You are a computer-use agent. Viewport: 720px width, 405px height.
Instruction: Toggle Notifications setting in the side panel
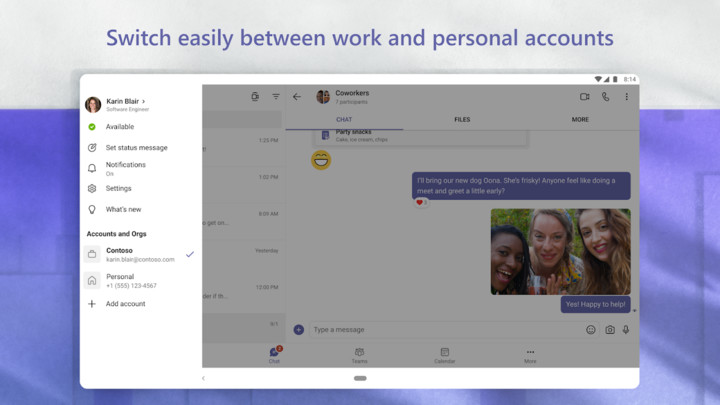pos(126,168)
